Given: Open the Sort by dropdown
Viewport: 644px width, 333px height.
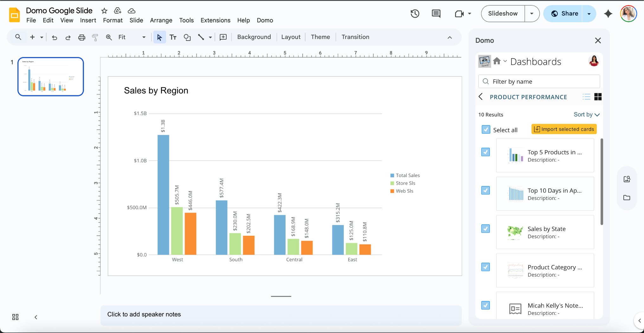Looking at the screenshot, I should pos(586,115).
